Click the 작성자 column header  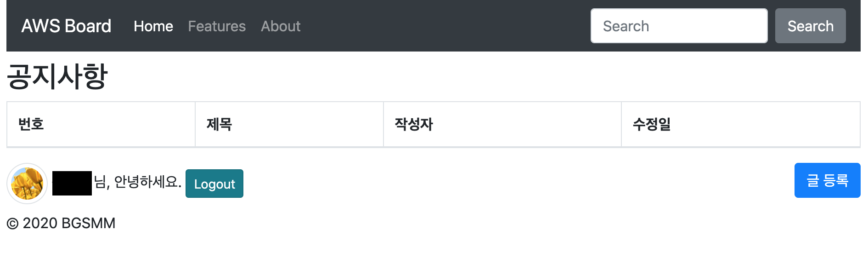(414, 124)
